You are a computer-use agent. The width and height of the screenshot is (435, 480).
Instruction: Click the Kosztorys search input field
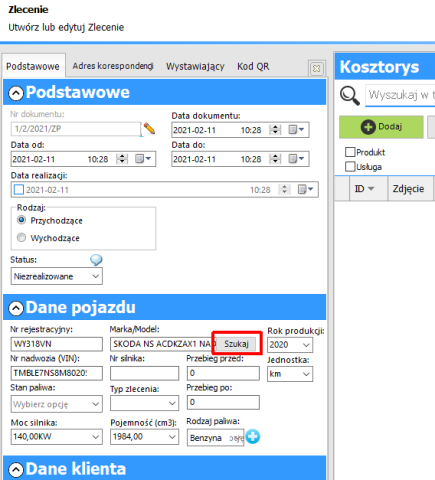point(400,96)
